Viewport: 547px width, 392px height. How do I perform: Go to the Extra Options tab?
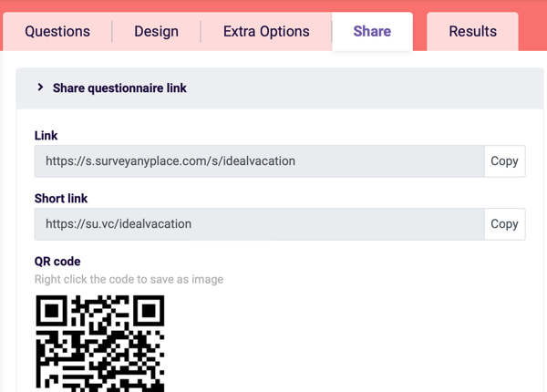tap(266, 31)
